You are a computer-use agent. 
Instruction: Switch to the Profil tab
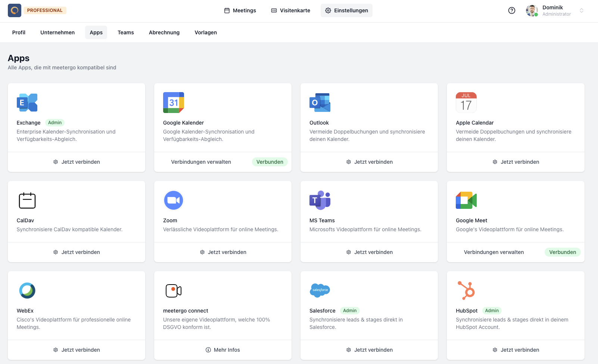coord(19,32)
